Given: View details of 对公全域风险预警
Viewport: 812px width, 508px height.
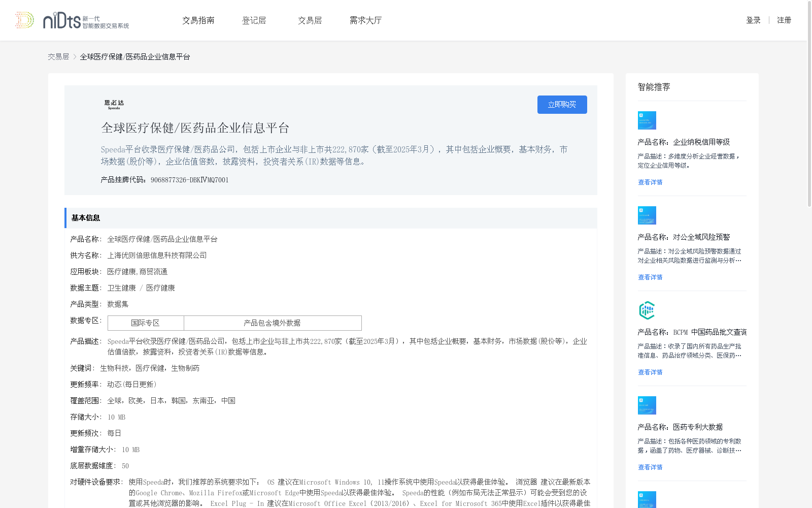Looking at the screenshot, I should tap(650, 277).
